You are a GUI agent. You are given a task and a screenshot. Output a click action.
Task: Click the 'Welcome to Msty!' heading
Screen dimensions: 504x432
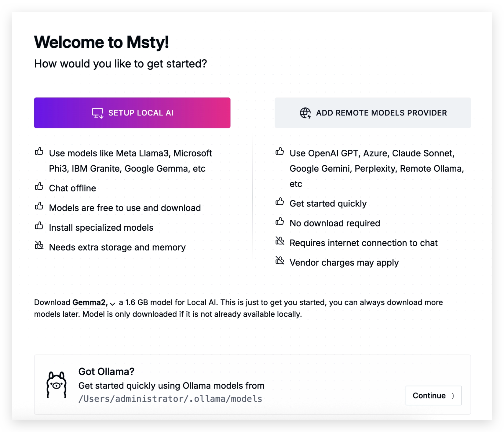click(x=101, y=42)
